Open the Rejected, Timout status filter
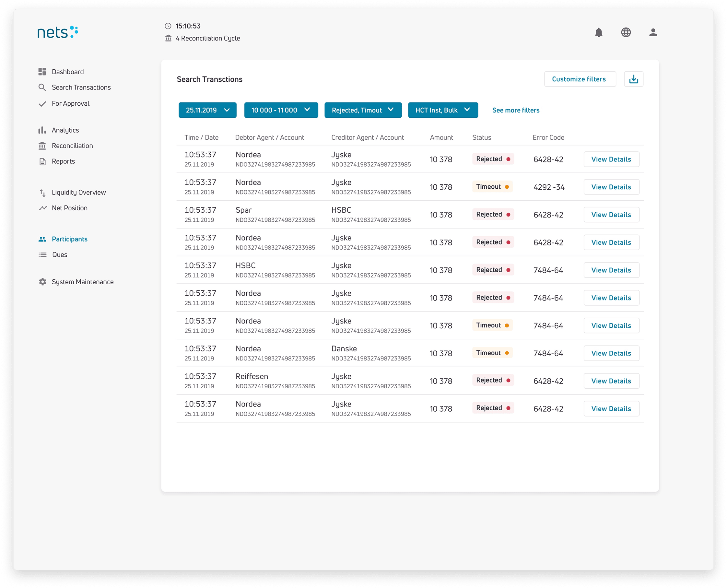 [x=363, y=110]
